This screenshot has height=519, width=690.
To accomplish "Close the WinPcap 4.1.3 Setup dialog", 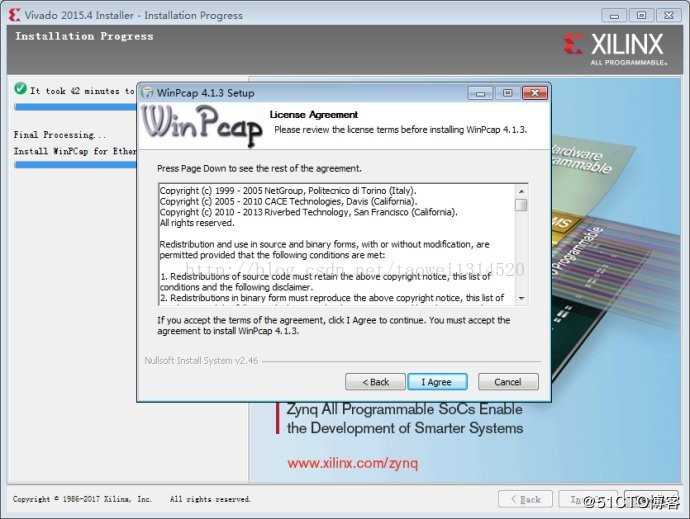I will (535, 93).
